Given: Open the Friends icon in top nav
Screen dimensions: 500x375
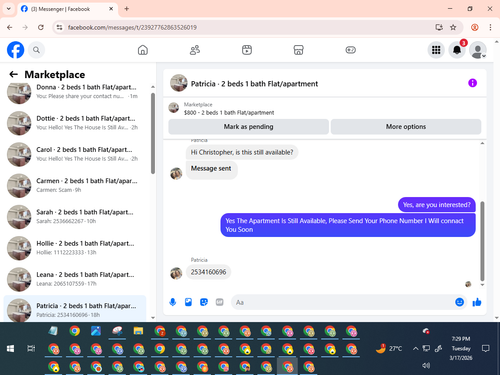Looking at the screenshot, I should [x=195, y=50].
